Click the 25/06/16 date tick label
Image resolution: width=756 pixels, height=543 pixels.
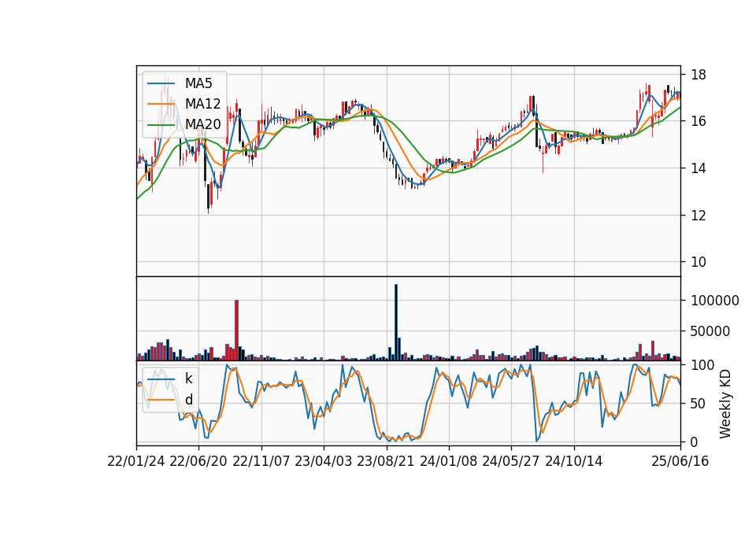(x=680, y=461)
